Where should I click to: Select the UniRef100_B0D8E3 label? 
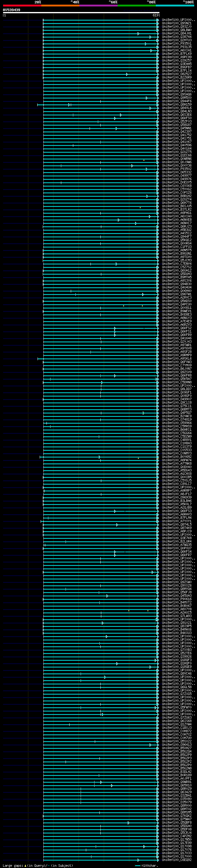[177, 314]
